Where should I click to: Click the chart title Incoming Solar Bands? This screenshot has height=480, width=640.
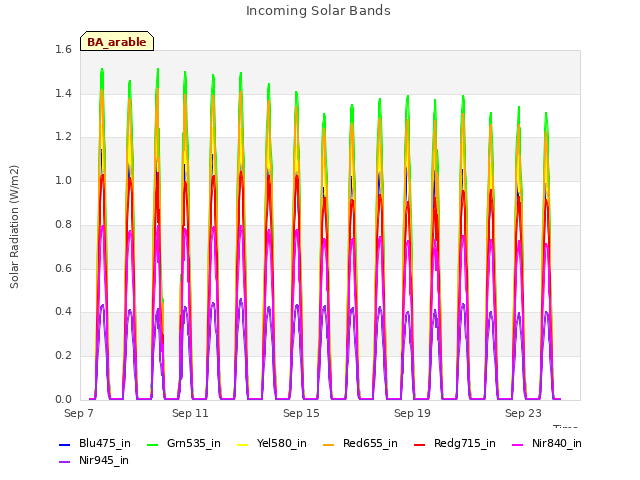(x=318, y=11)
